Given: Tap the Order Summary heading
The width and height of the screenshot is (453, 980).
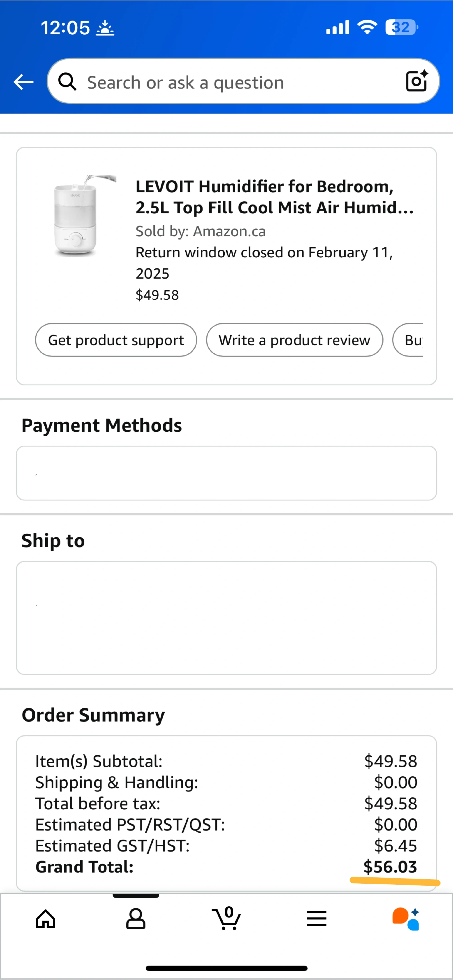Looking at the screenshot, I should coord(93,715).
